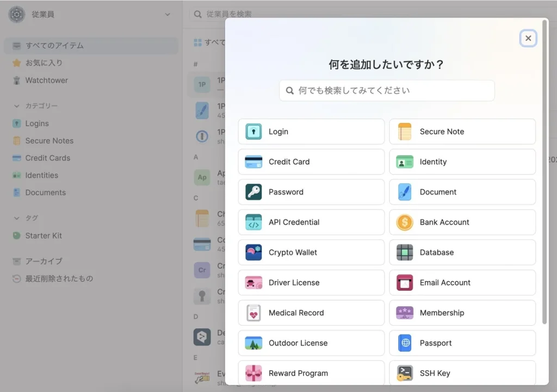Screen dimensions: 557x392
Task: Click the Login keyhole icon
Action: [x=253, y=132]
